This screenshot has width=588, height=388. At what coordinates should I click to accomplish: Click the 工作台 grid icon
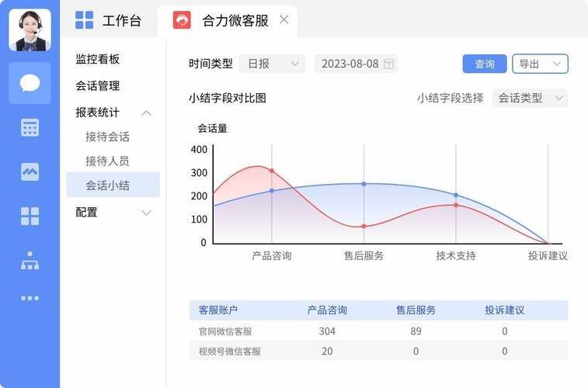pos(85,20)
